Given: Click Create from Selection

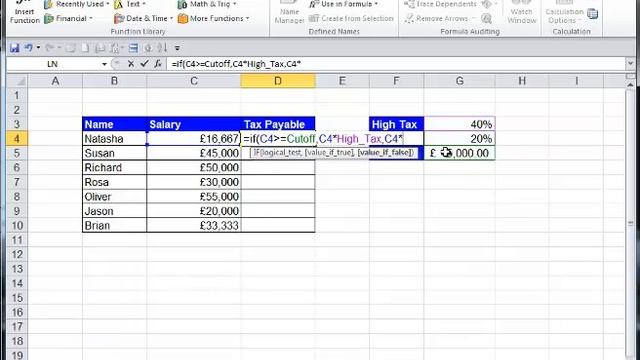Looking at the screenshot, I should (351, 18).
